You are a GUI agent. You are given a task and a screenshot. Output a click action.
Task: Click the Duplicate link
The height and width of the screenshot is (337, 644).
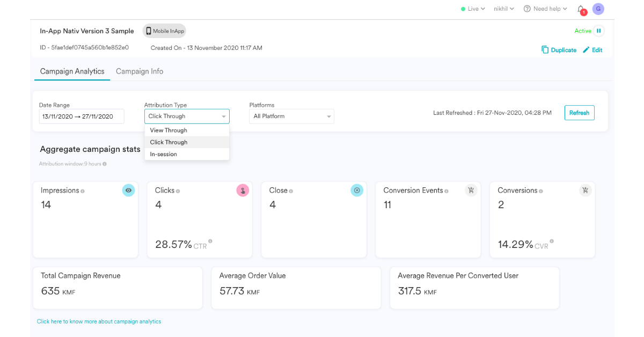click(563, 50)
